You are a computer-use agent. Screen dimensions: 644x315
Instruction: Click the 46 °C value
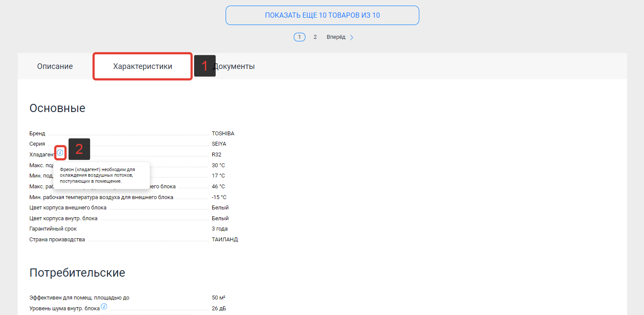[218, 187]
